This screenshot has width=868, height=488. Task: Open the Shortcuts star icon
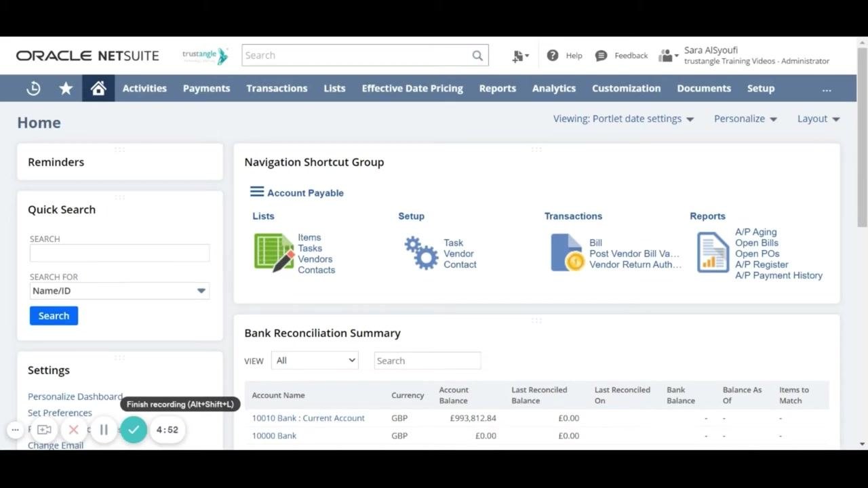66,88
